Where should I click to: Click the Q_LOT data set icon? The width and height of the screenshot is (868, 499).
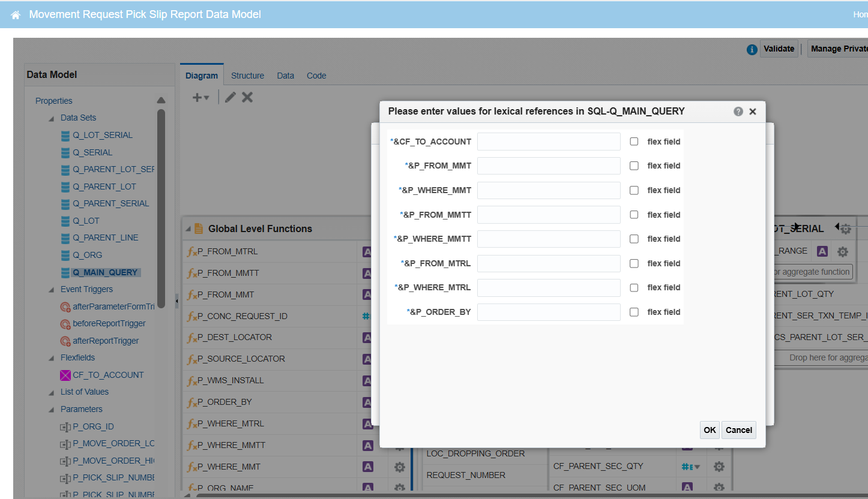point(65,221)
